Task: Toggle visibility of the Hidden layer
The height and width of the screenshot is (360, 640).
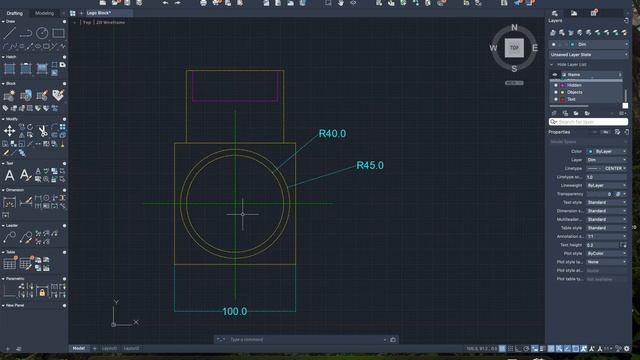Action: pyautogui.click(x=556, y=85)
